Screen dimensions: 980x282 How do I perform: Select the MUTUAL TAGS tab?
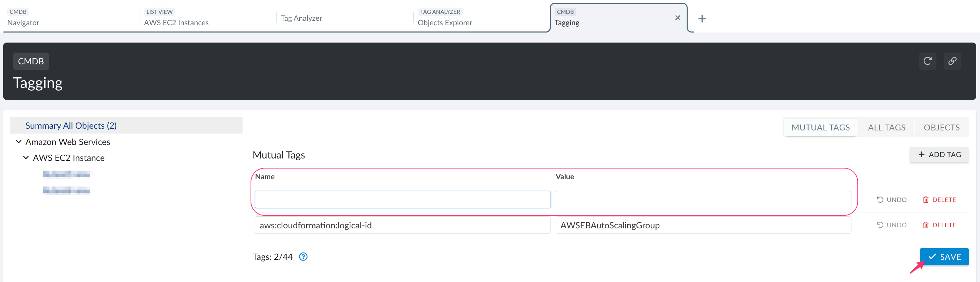(820, 127)
